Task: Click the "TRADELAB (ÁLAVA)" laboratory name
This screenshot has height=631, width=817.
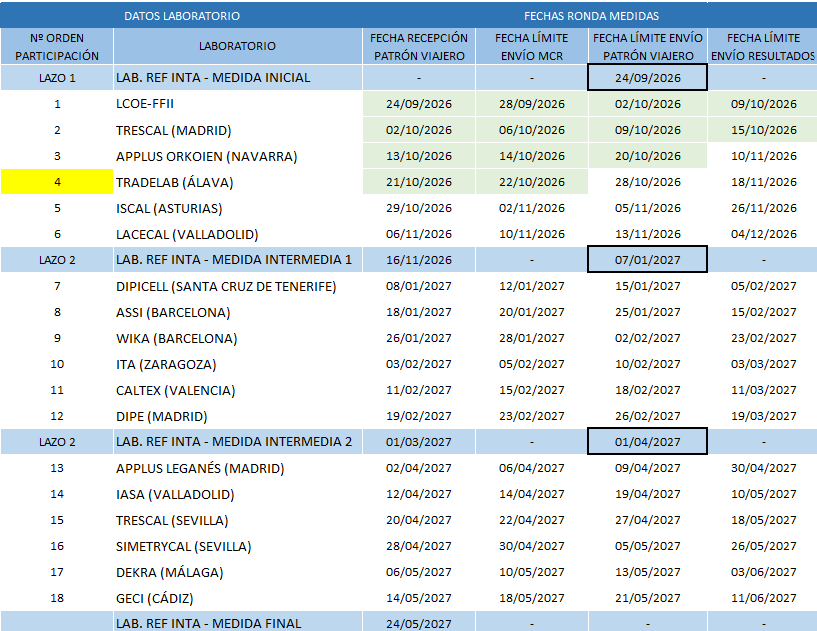Action: pos(175,182)
